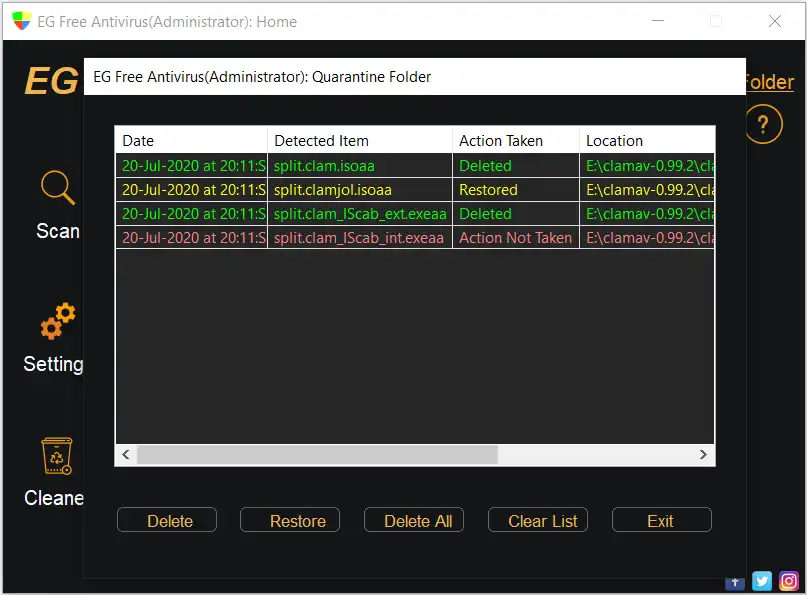Click the Setting label in sidebar
Screen dimensions: 807x595
click(x=53, y=364)
